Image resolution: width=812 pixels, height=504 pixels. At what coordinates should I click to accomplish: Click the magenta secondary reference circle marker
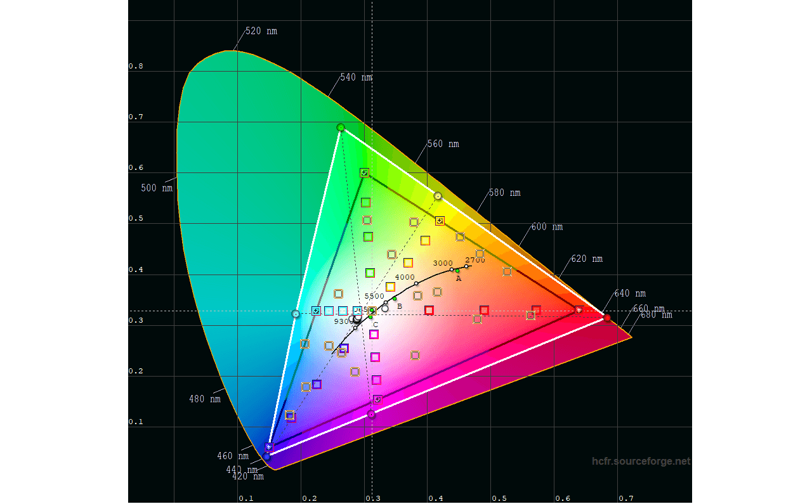pyautogui.click(x=372, y=415)
